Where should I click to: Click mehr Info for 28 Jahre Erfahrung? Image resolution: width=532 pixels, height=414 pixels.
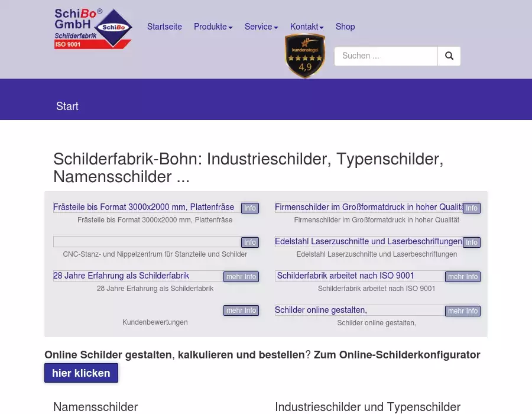pos(241,277)
